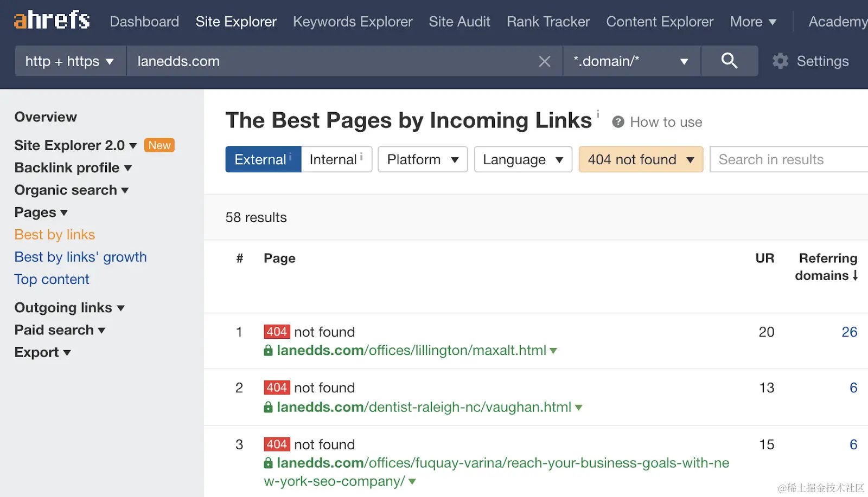Collapse the Pages sidebar section
Viewport: 868px width, 497px height.
tap(41, 212)
